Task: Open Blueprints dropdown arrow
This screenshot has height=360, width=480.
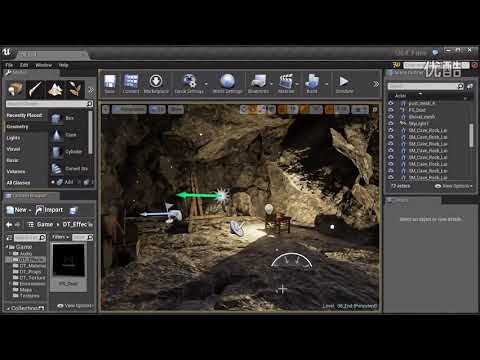Action: (x=271, y=84)
